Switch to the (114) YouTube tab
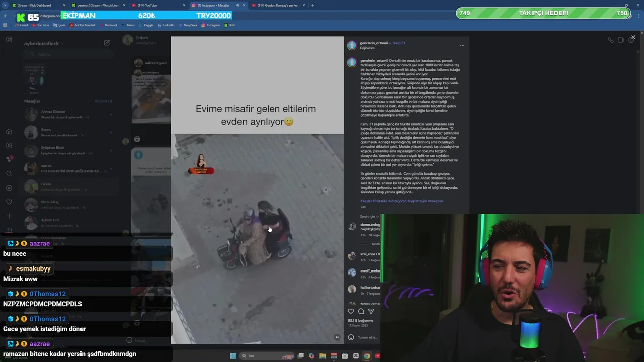The height and width of the screenshot is (362, 644). pyautogui.click(x=156, y=5)
